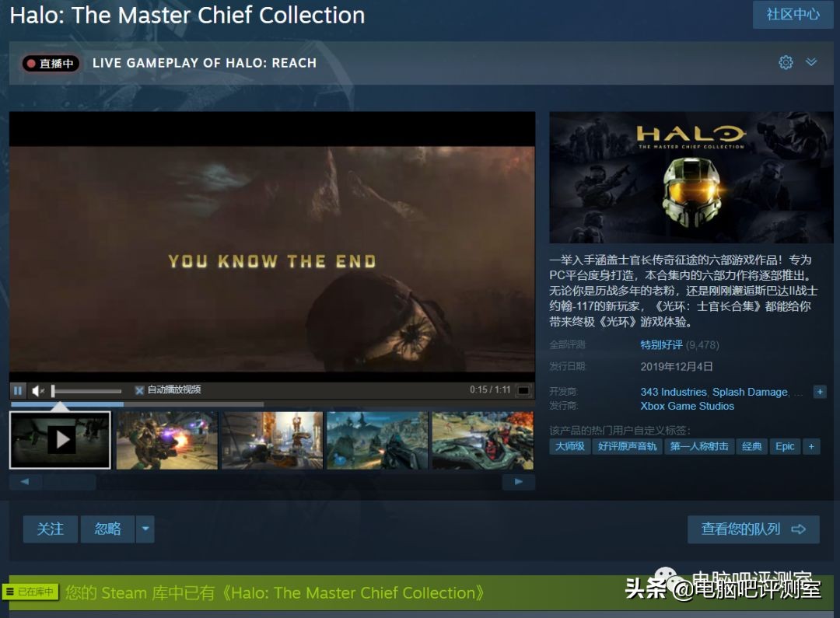This screenshot has height=618, width=840.
Task: Add a user tag with plus button
Action: tap(811, 447)
